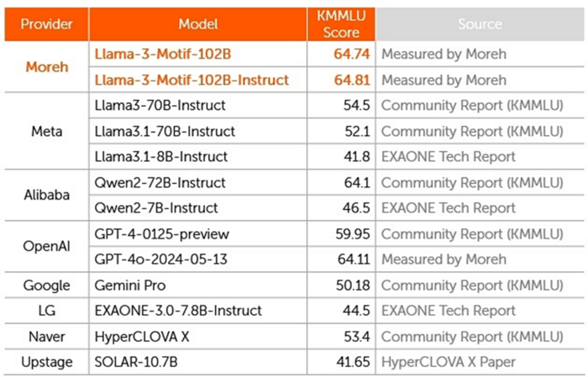Select the Moreh provider cell
Screen dimensions: 588x377
45,67
